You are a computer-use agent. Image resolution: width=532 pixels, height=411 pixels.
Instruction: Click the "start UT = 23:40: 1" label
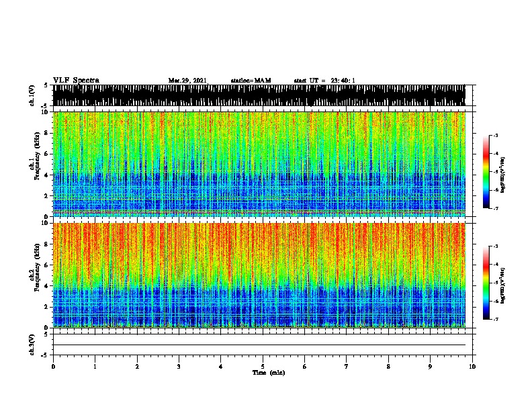click(324, 81)
